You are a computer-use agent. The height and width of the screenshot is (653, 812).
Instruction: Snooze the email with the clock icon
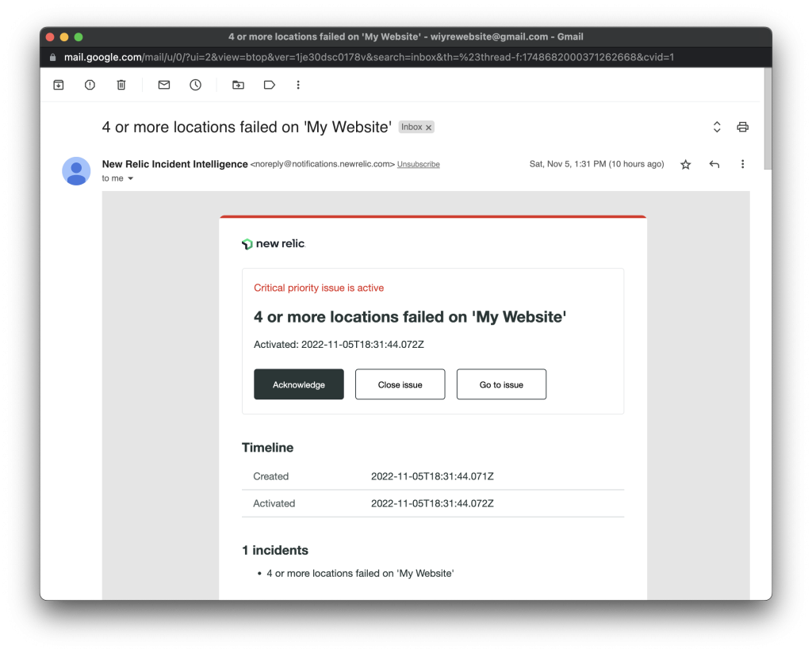tap(195, 85)
